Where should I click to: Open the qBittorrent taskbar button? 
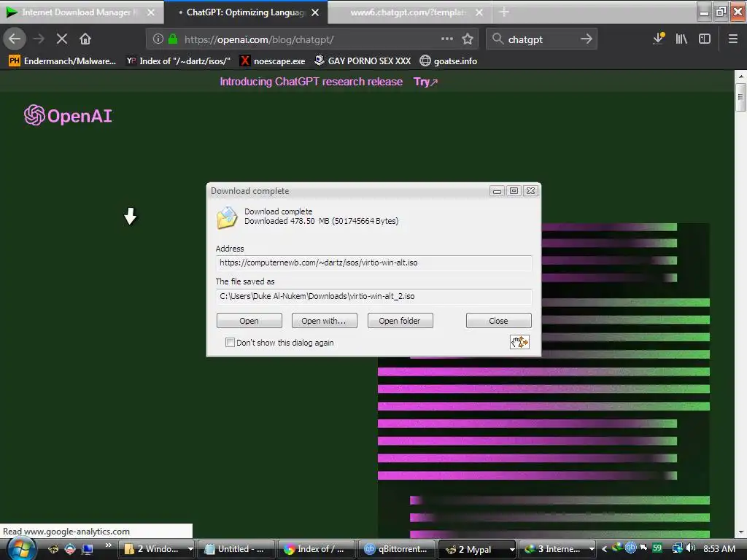[x=396, y=549]
